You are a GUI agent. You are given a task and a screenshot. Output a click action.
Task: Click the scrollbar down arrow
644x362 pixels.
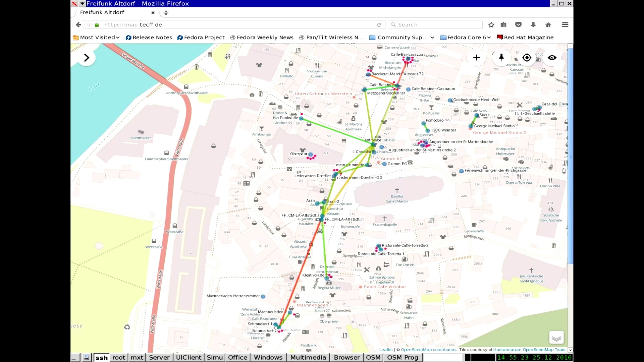point(571,350)
